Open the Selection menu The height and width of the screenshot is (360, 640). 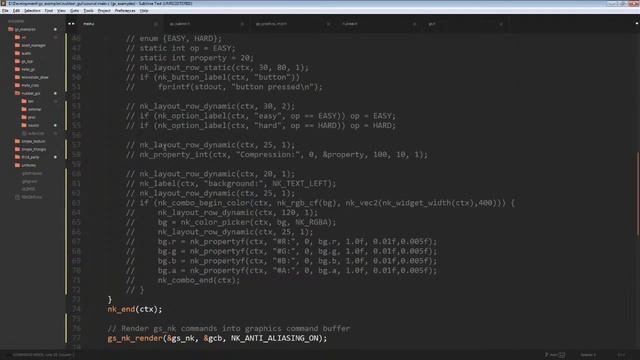32,11
